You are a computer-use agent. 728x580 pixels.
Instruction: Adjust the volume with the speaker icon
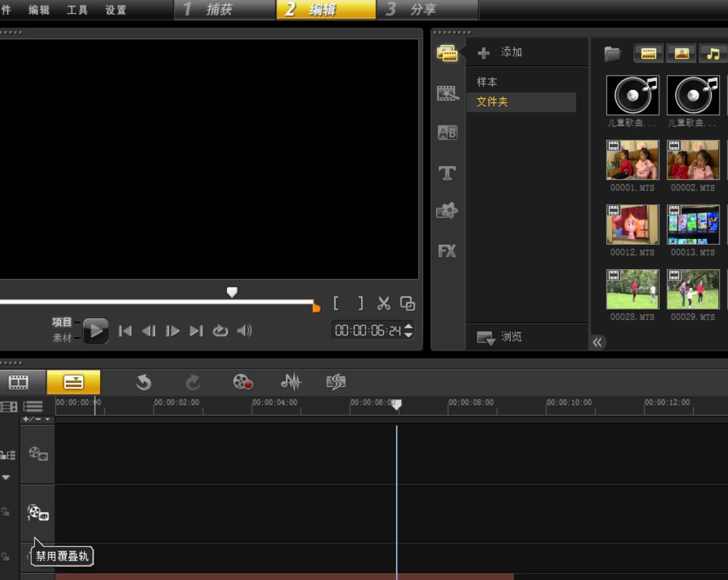pos(245,331)
